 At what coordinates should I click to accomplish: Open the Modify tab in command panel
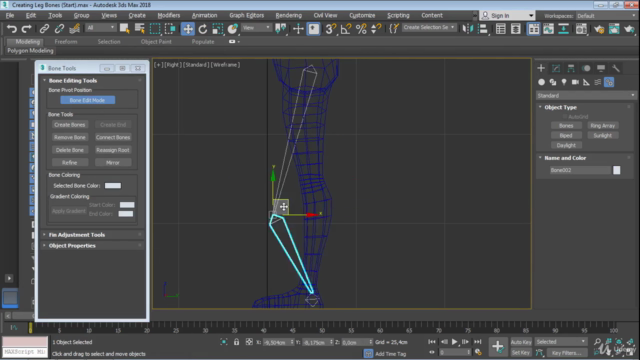pyautogui.click(x=556, y=68)
